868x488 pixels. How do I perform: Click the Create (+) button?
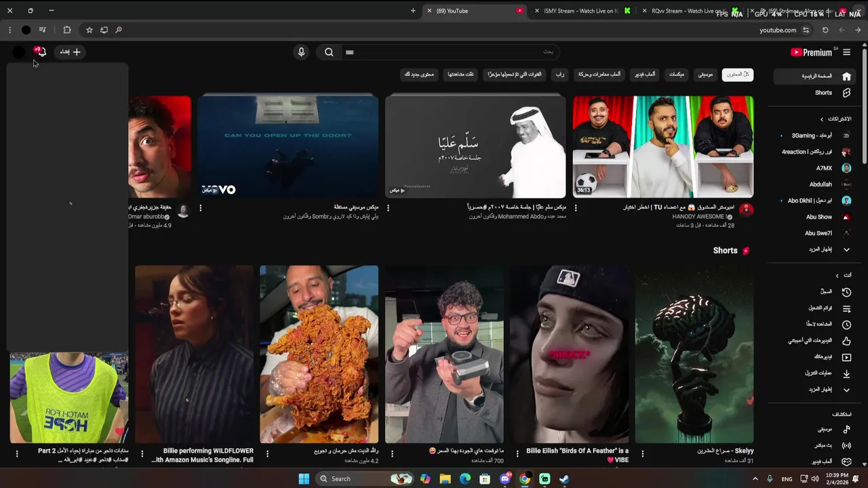pos(70,52)
